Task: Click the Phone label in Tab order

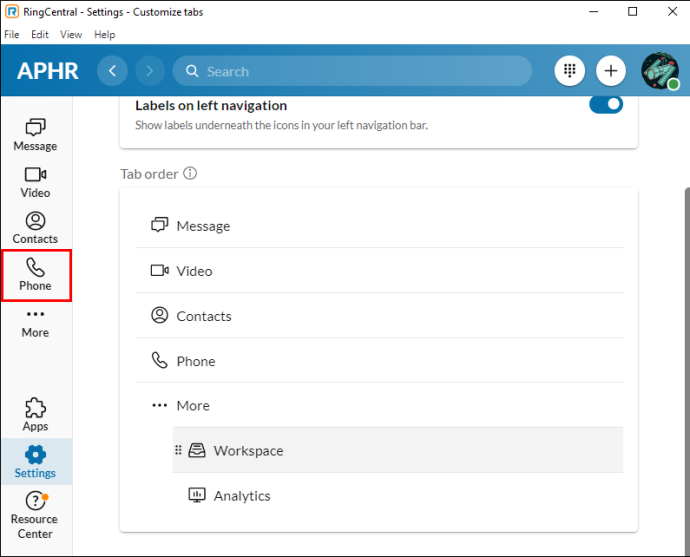Action: 196,361
